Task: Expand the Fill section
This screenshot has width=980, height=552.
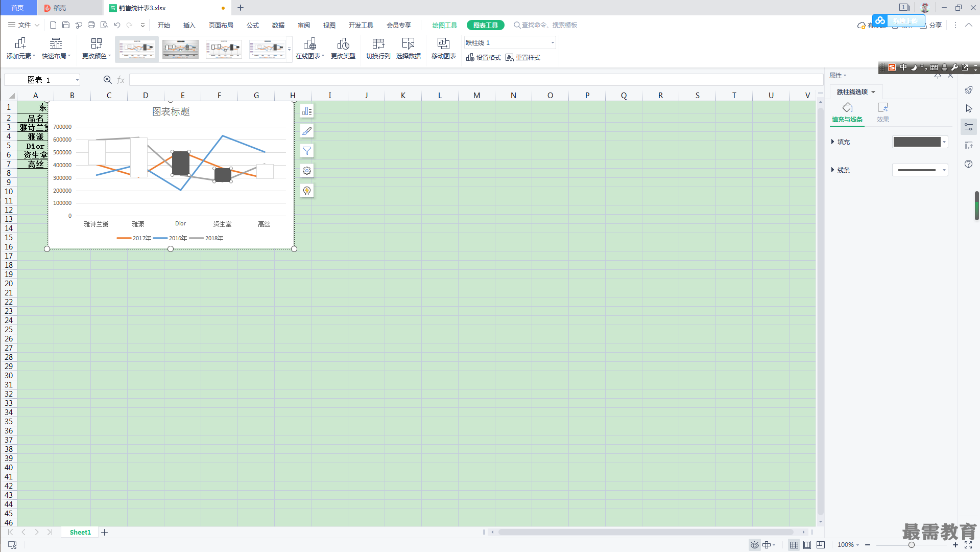Action: 841,142
